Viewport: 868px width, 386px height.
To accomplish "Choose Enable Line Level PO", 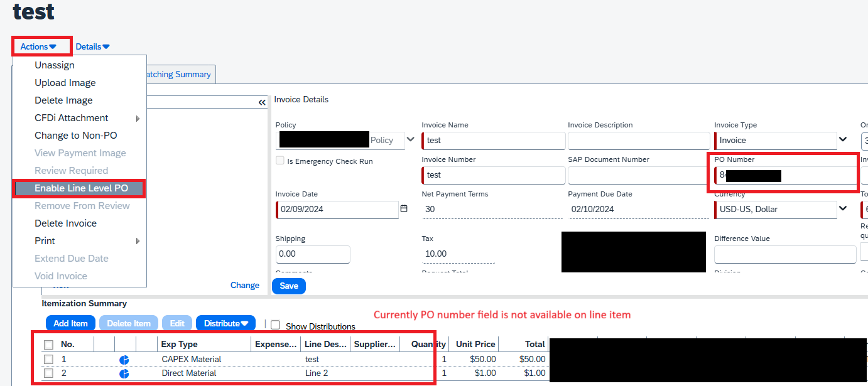I will (81, 188).
